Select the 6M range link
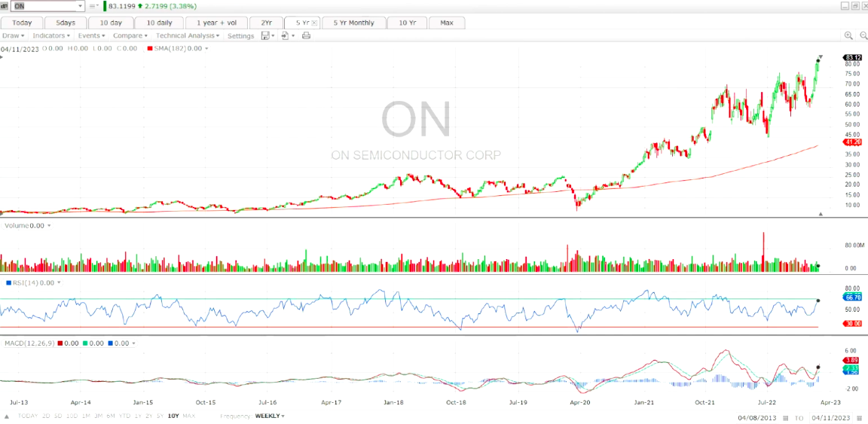Viewport: 868px width, 424px height. tap(112, 416)
